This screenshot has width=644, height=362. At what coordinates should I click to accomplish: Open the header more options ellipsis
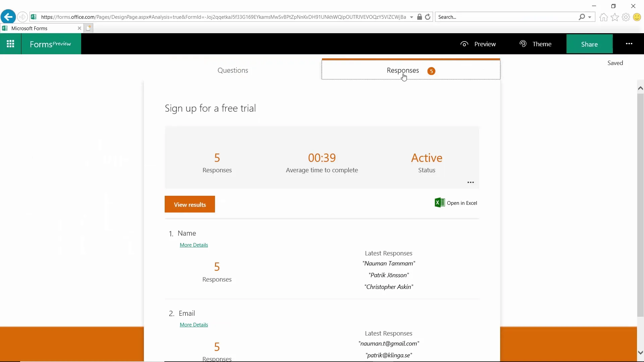pos(629,44)
